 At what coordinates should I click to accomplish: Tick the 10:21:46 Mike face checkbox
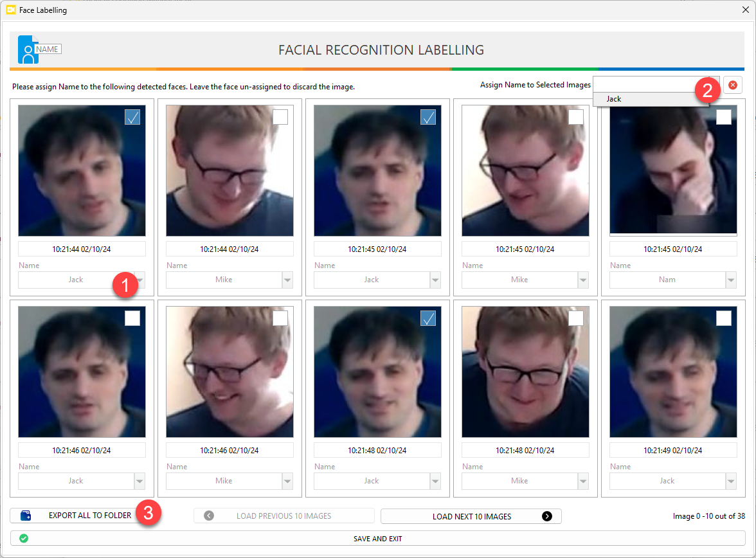(280, 318)
